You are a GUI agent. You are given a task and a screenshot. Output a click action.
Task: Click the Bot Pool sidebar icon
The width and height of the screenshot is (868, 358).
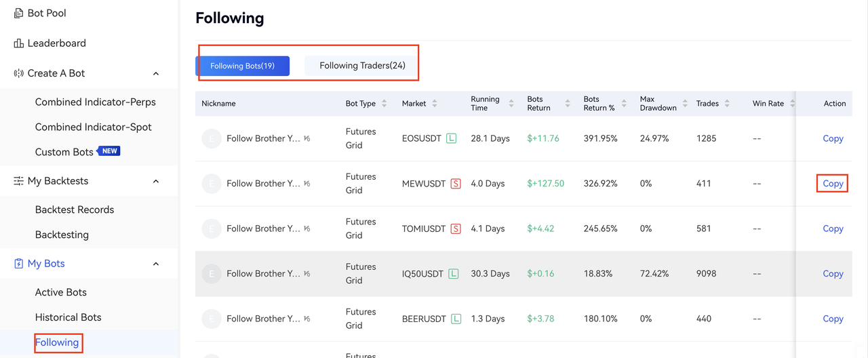(x=18, y=14)
